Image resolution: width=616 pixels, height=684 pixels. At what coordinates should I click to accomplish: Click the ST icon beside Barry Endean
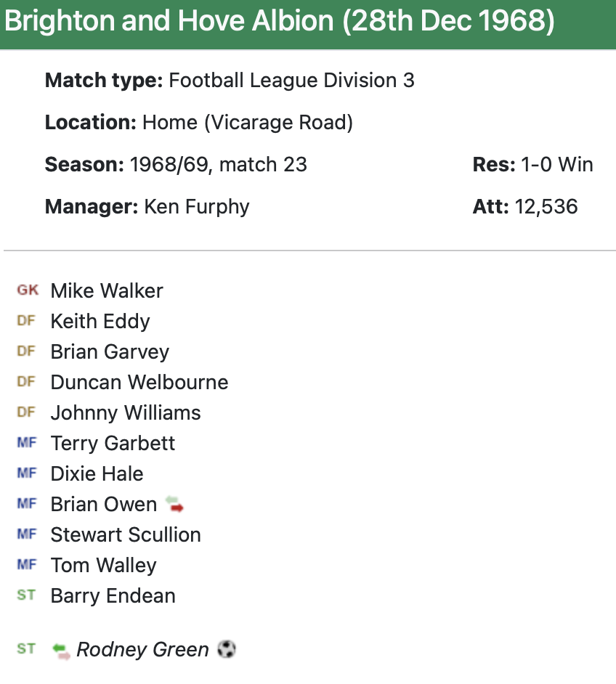pos(26,595)
